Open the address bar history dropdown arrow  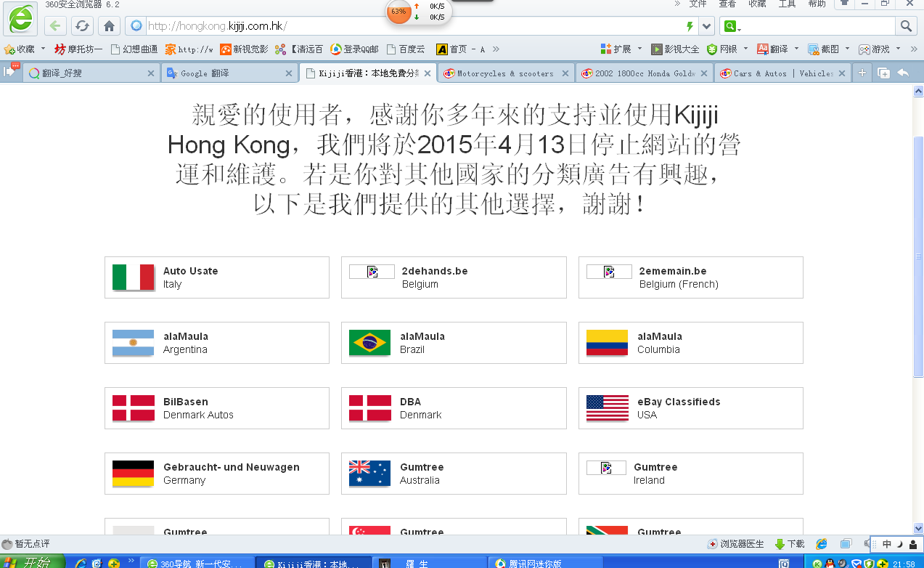(x=707, y=27)
